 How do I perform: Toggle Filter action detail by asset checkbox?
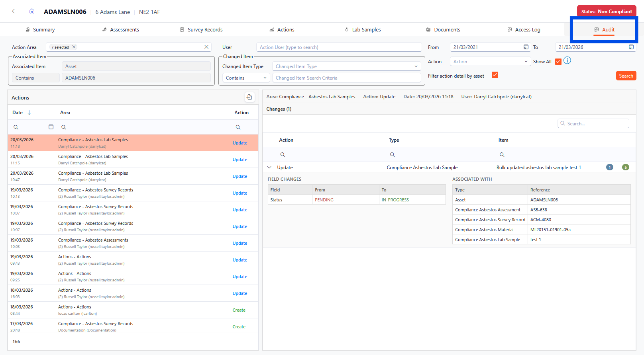tap(495, 75)
